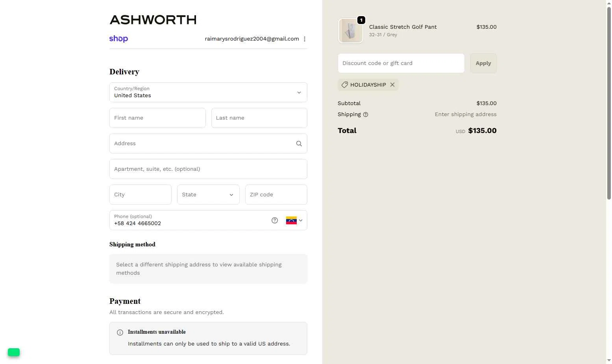
Task: Open the account options three-dot menu
Action: (x=305, y=39)
